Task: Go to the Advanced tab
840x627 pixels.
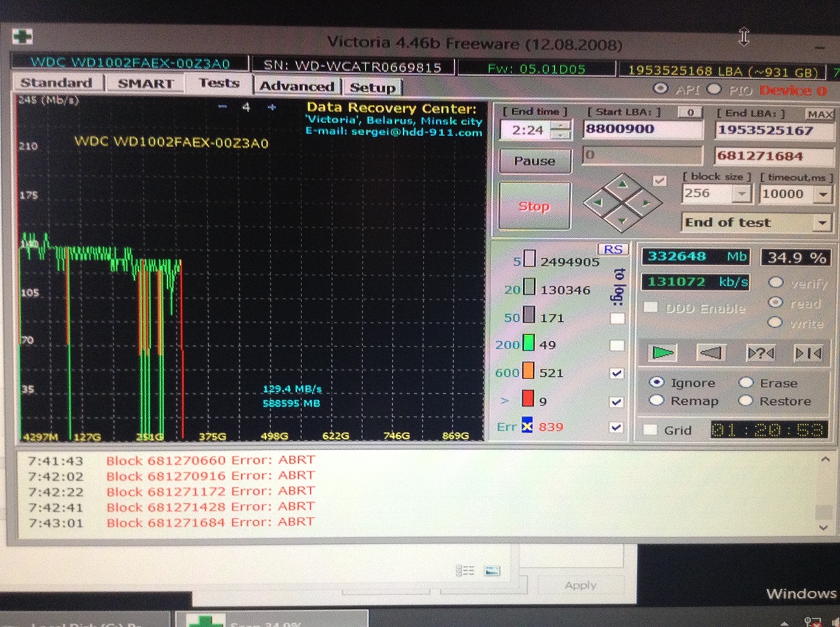Action: [297, 86]
